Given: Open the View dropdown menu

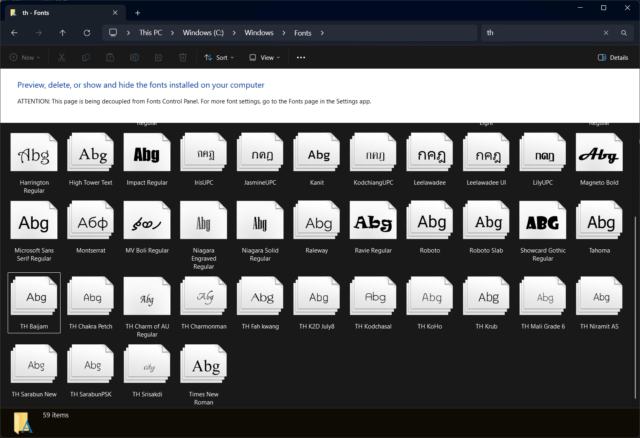Looking at the screenshot, I should 264,58.
